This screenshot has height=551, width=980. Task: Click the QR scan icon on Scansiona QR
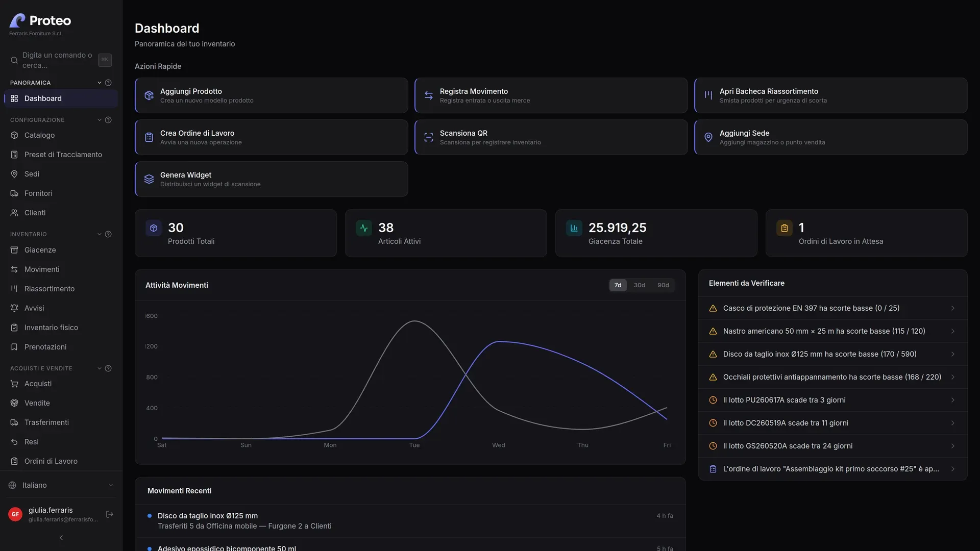click(x=429, y=137)
